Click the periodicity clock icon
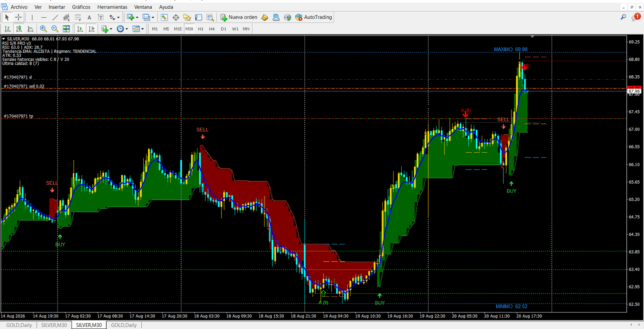644x329 pixels. (x=120, y=29)
